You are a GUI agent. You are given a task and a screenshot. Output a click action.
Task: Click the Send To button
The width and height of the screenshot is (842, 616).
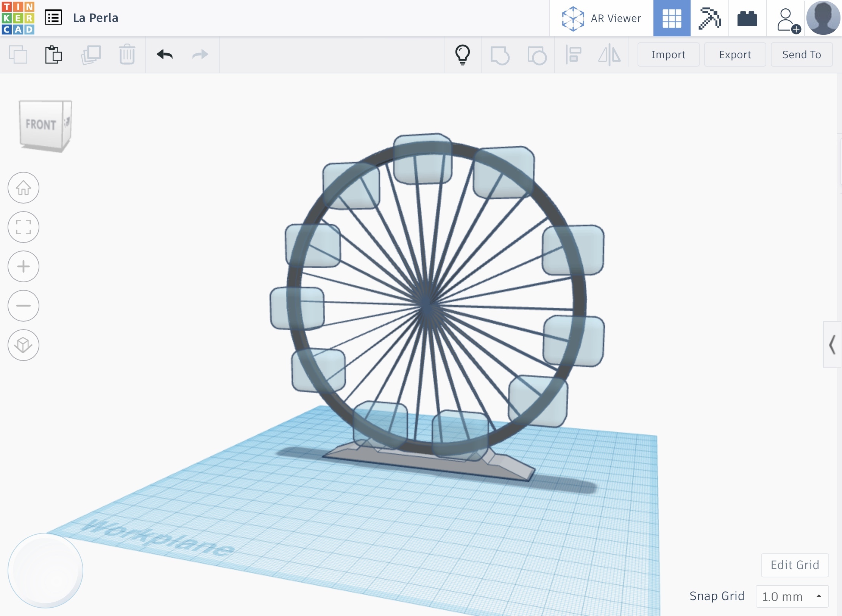click(x=801, y=54)
